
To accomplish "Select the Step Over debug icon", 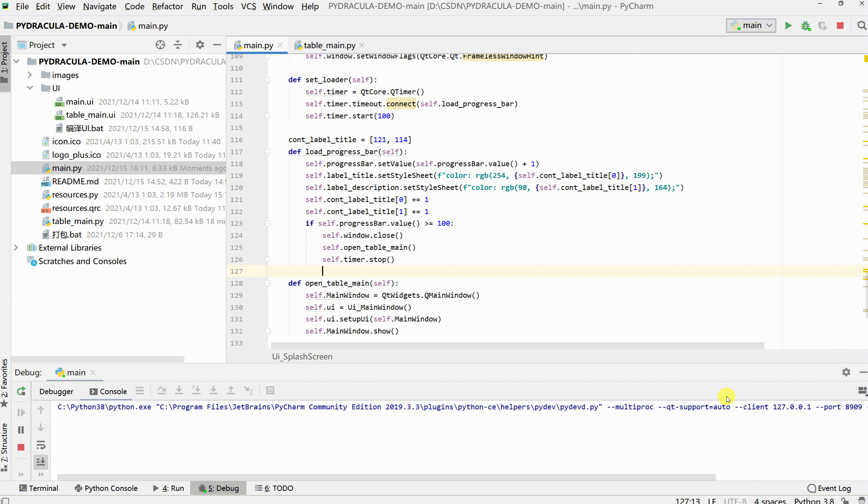I will tap(161, 390).
